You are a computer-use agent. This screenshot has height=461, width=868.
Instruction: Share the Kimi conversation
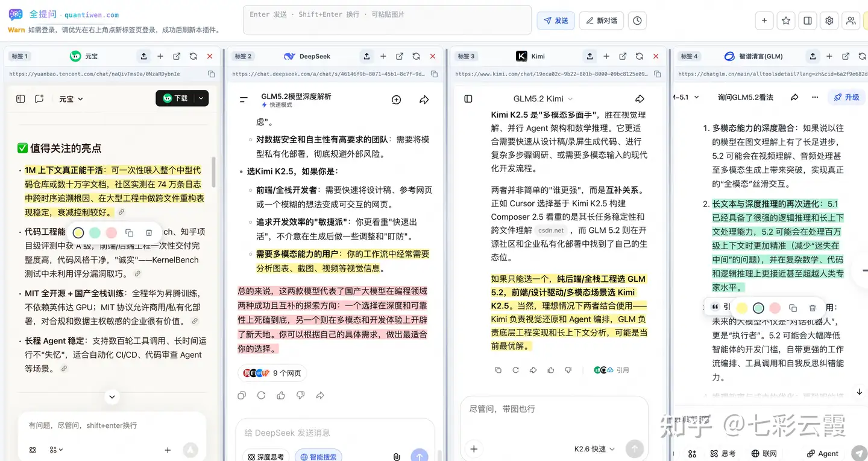(x=640, y=98)
